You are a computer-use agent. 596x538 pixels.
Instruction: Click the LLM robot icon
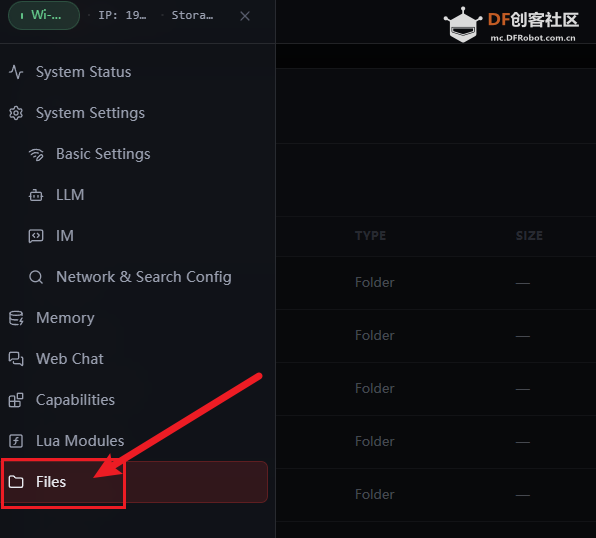point(36,195)
